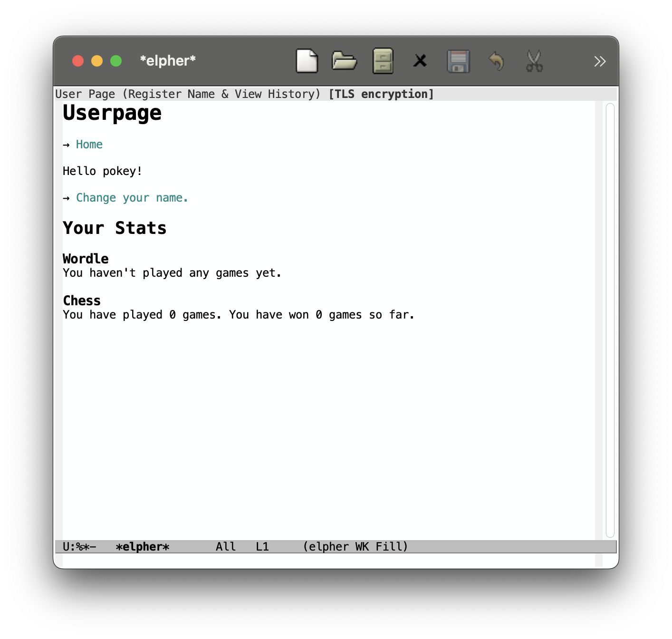Expand the toolbar overflow chevrons
Viewport: 672px width, 639px height.
point(600,61)
